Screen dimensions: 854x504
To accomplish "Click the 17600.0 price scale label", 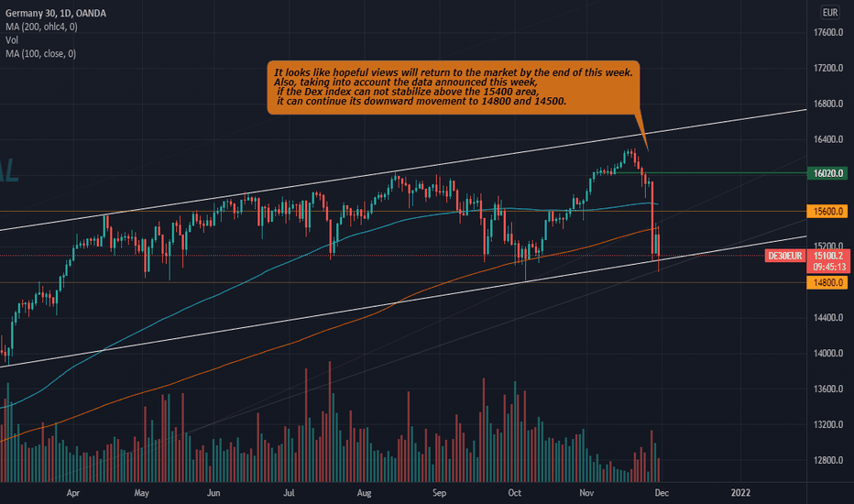I will coord(827,33).
